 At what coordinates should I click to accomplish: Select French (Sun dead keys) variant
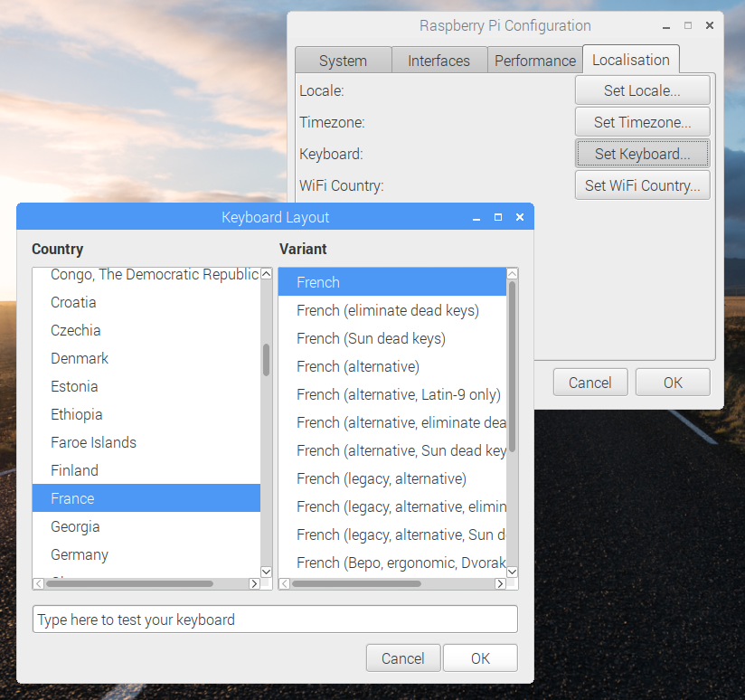click(x=371, y=338)
